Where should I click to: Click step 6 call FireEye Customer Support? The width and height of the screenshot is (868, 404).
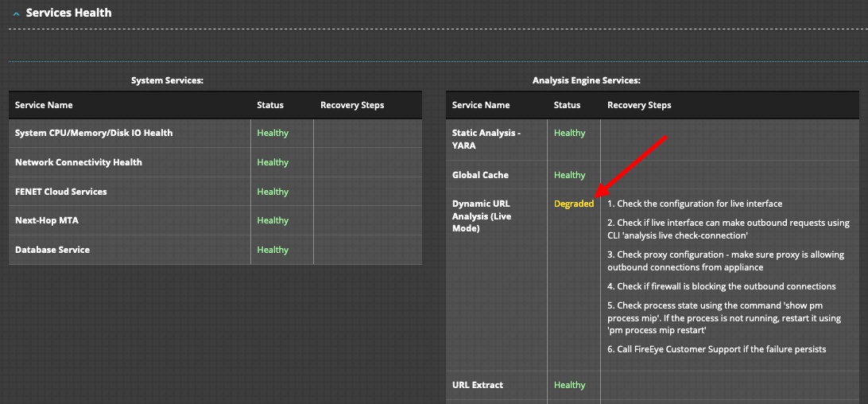[716, 350]
